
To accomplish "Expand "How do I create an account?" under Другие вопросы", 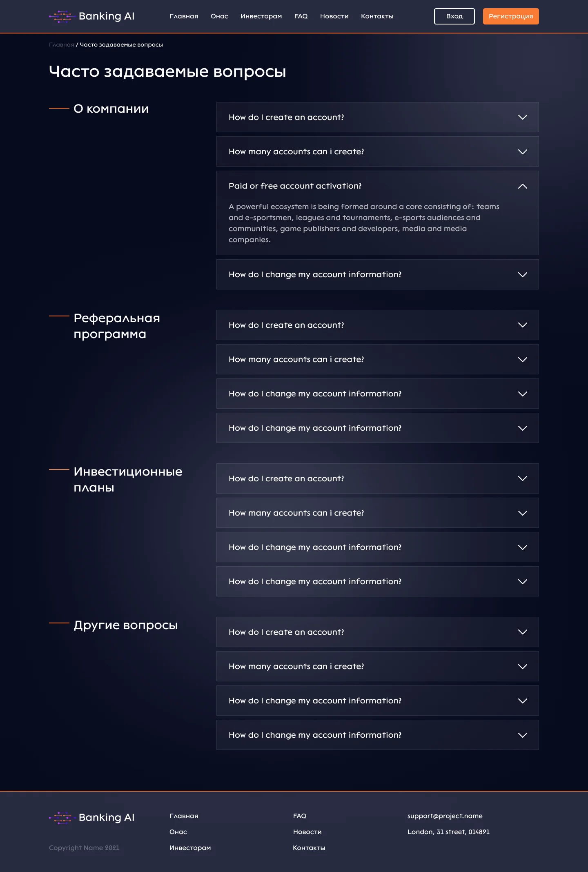I will point(286,632).
